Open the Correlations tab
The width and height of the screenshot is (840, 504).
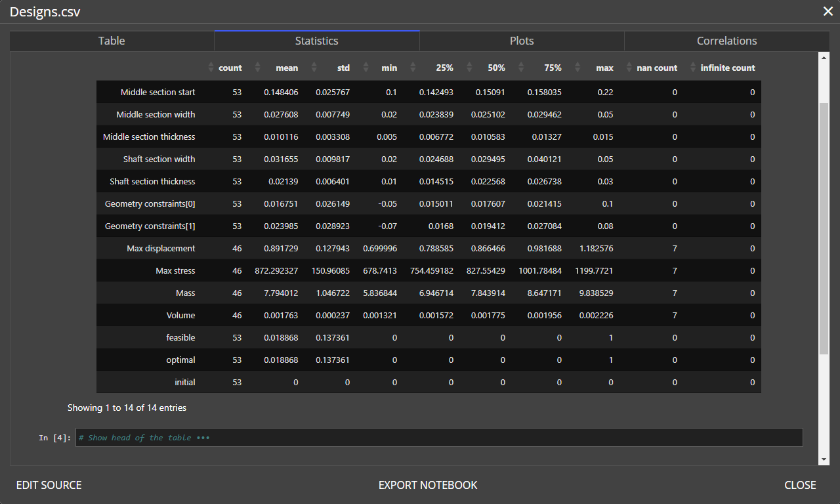[x=726, y=41]
